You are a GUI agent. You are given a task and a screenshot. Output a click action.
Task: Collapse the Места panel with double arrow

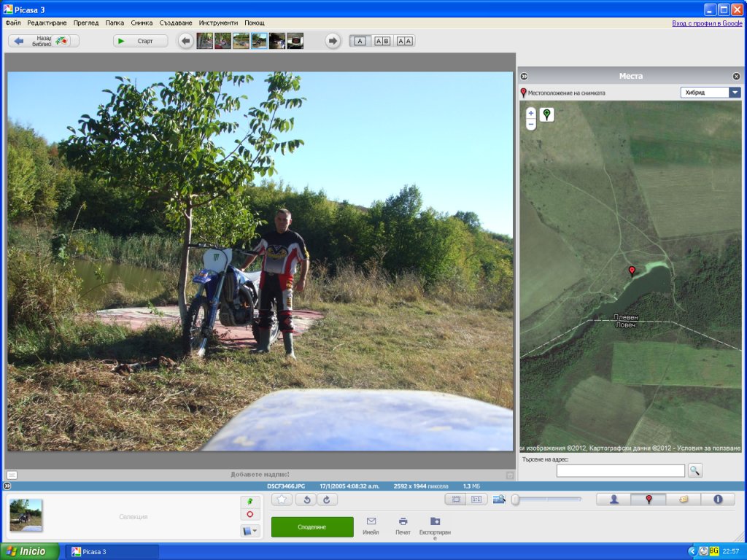[x=524, y=76]
